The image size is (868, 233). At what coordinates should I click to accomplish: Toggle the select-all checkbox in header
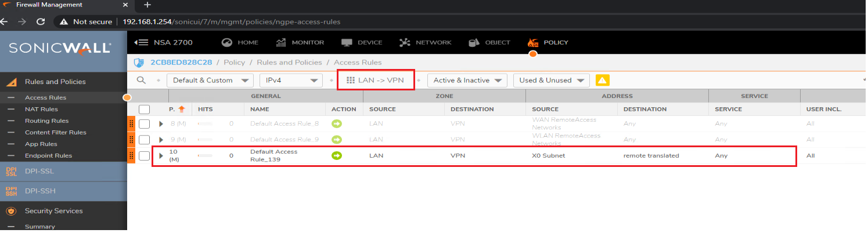(145, 110)
